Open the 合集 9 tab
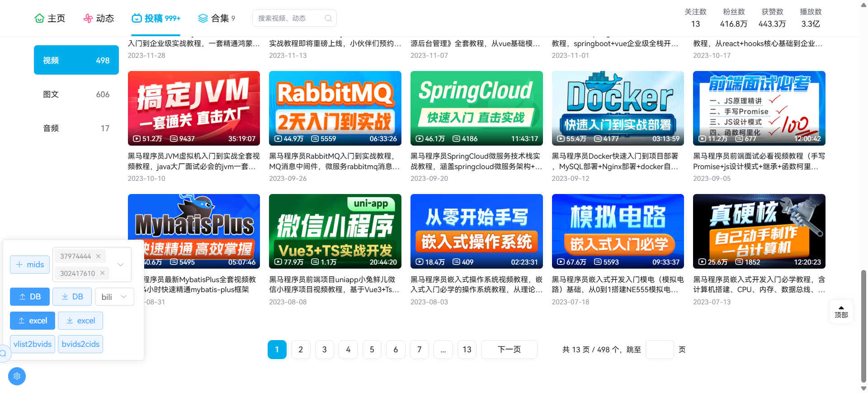The height and width of the screenshot is (393, 868). tap(217, 18)
